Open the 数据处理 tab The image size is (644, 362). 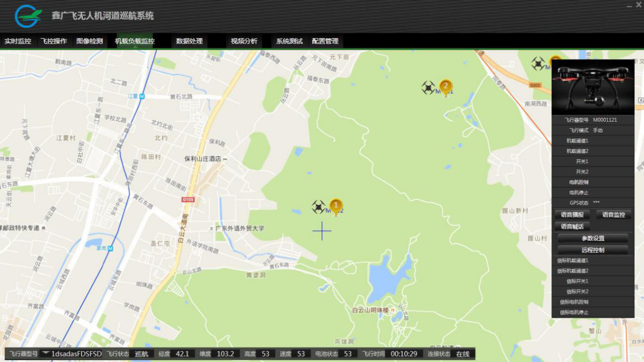190,41
